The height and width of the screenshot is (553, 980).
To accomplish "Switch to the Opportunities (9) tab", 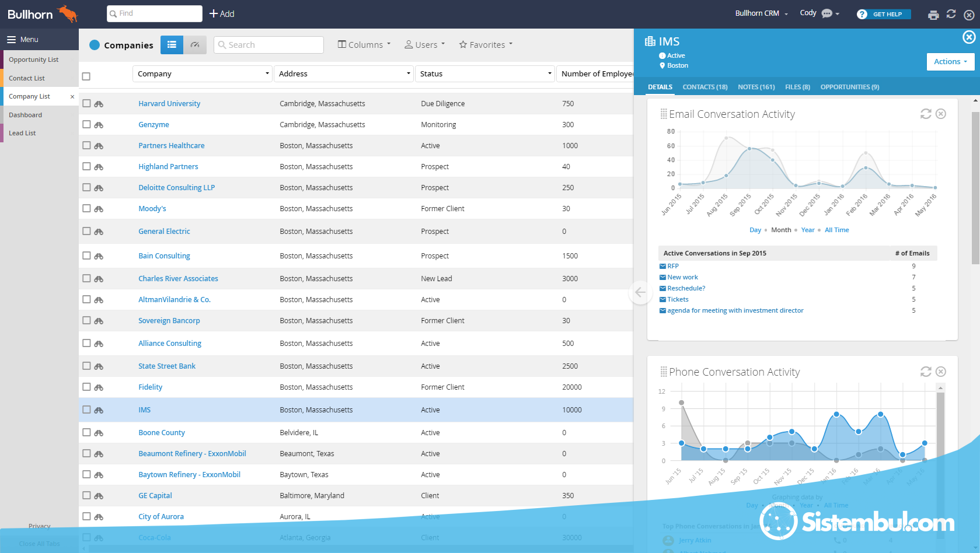I will coord(850,87).
